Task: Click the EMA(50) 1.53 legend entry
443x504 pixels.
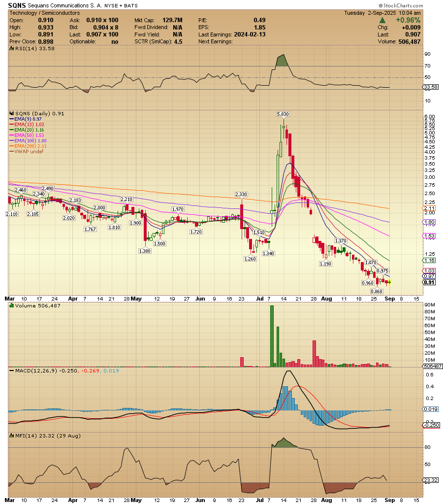Action: pos(27,135)
